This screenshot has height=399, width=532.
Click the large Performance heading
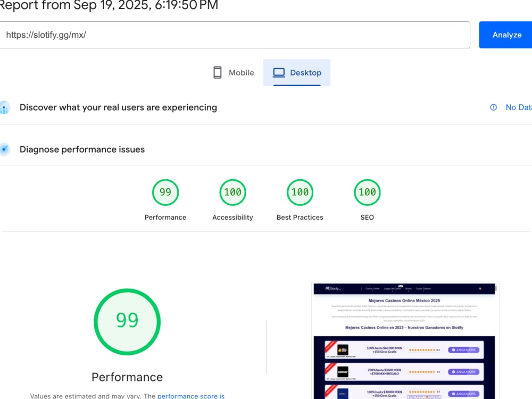(127, 377)
